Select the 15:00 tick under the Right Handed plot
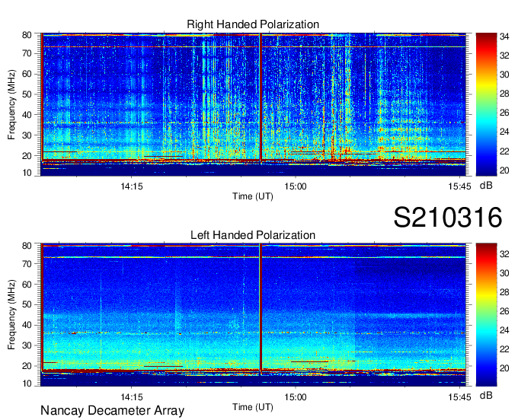 [x=296, y=186]
